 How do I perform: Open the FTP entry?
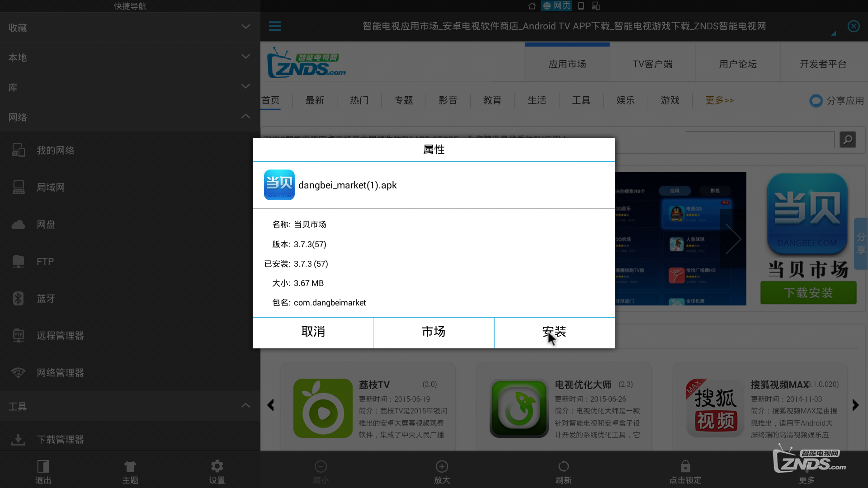pos(130,261)
